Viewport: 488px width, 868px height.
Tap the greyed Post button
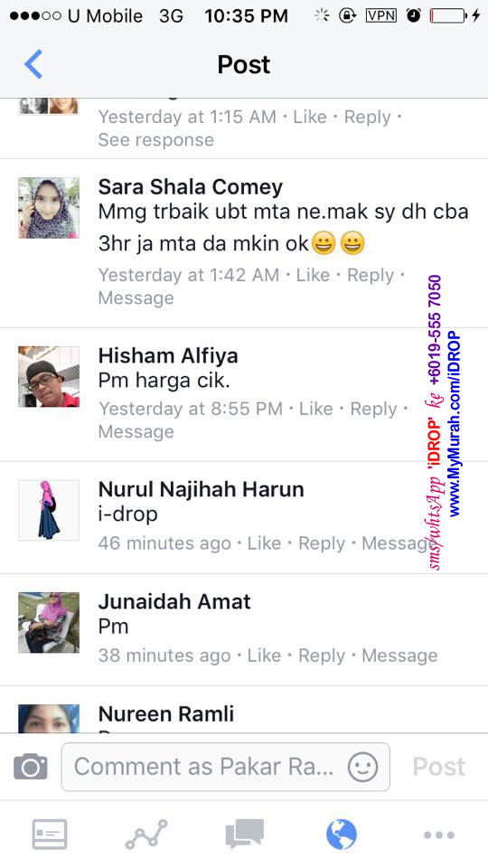pos(439,767)
